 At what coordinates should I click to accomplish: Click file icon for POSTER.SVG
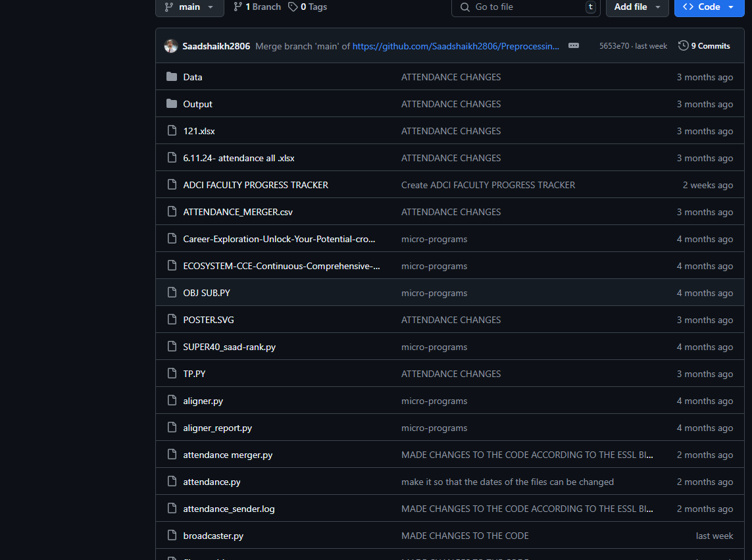pos(172,319)
